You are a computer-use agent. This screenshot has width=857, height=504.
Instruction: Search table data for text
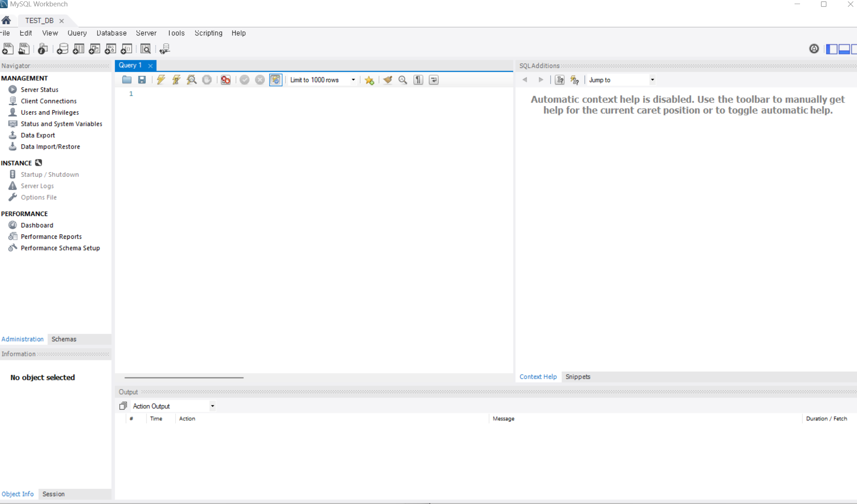[145, 49]
